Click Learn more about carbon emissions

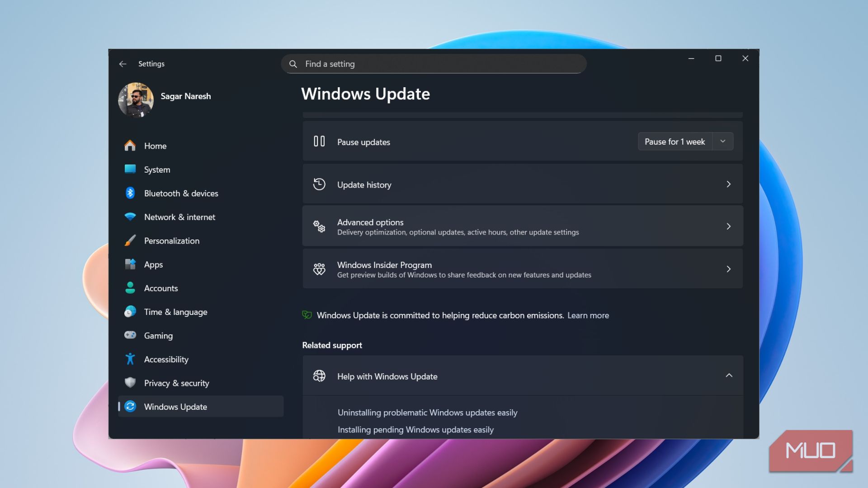point(588,315)
